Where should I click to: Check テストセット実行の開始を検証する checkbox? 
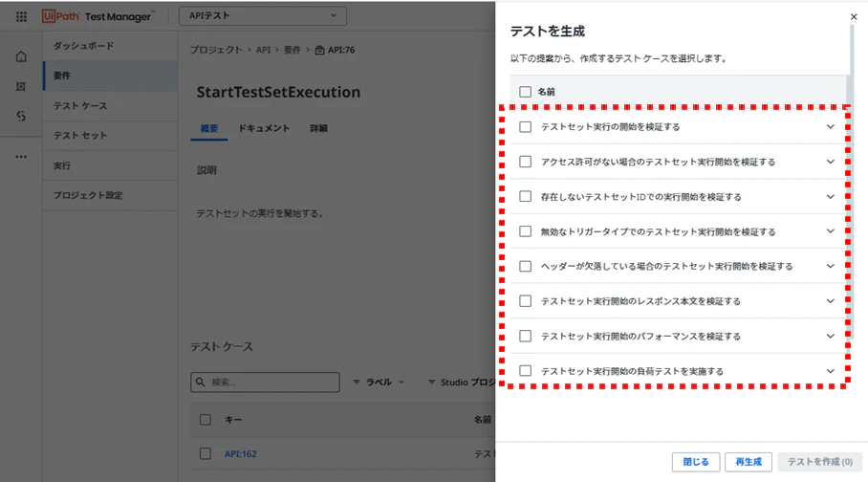click(x=526, y=127)
